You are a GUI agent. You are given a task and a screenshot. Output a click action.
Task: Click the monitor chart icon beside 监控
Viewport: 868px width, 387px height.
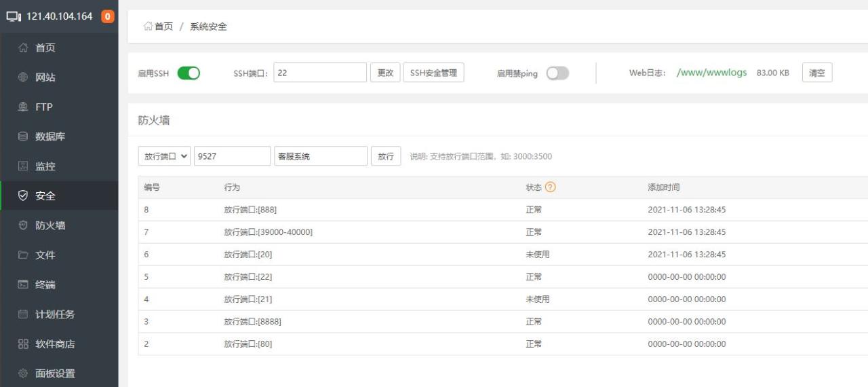point(23,166)
